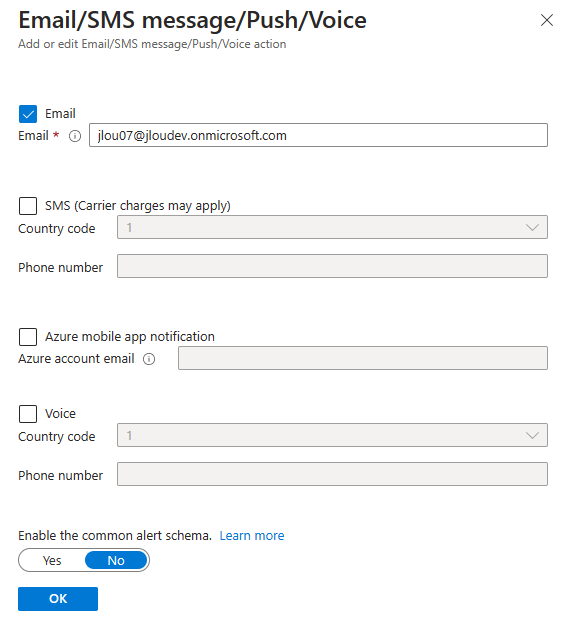Click the SMS (Carrier charges may apply) label
This screenshot has width=566, height=619.
pyautogui.click(x=138, y=206)
